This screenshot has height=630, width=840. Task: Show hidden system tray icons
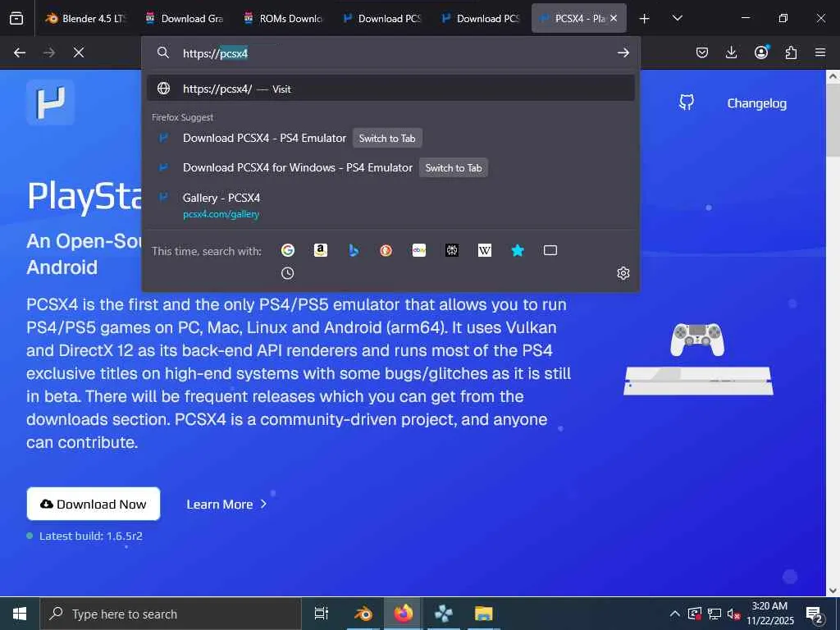(675, 614)
